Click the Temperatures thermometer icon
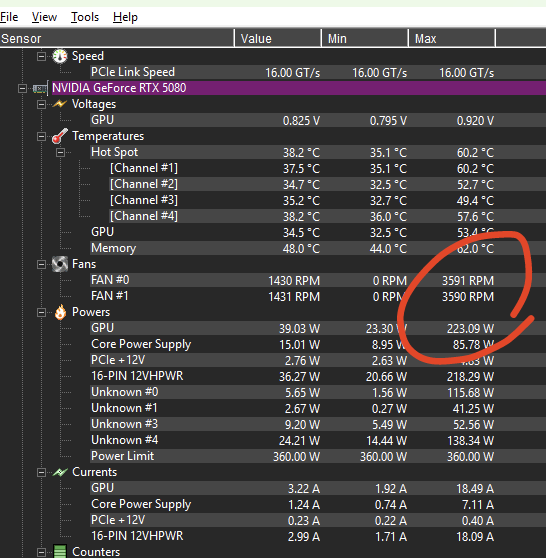This screenshot has height=558, width=546. tap(60, 136)
